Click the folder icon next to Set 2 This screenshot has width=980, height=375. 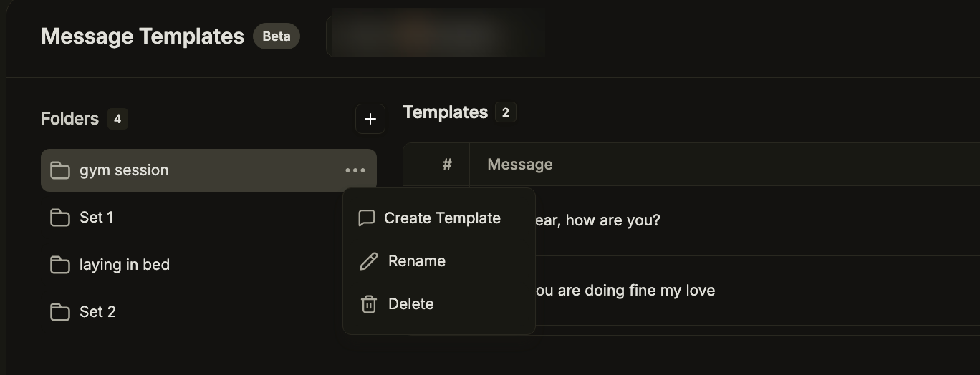tap(60, 312)
